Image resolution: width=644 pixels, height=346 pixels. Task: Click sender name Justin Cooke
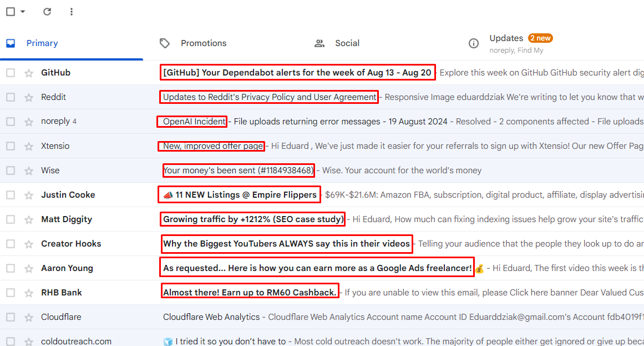coord(68,195)
